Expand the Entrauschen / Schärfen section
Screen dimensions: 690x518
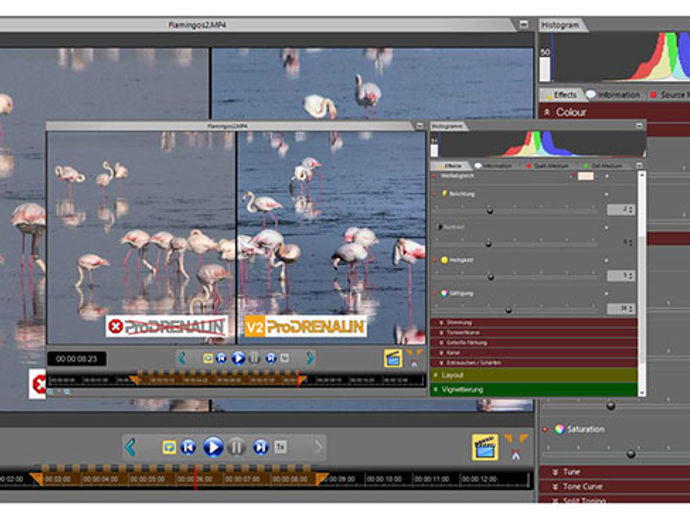534,363
